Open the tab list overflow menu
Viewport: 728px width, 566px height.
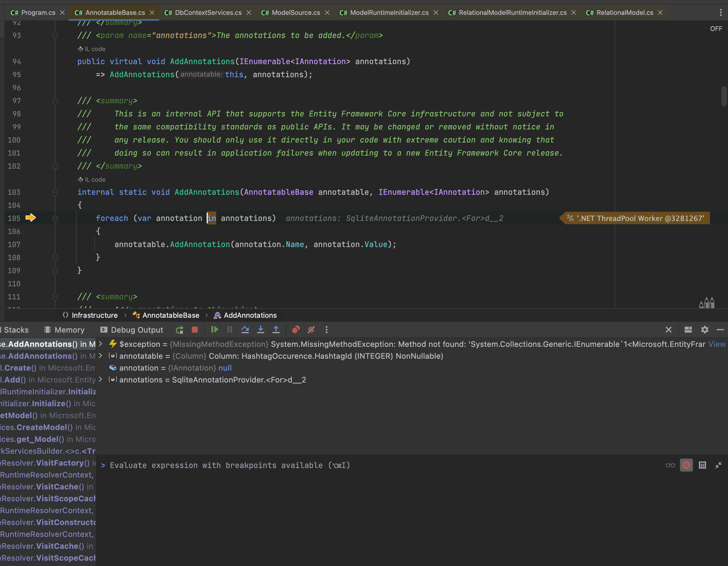click(720, 12)
